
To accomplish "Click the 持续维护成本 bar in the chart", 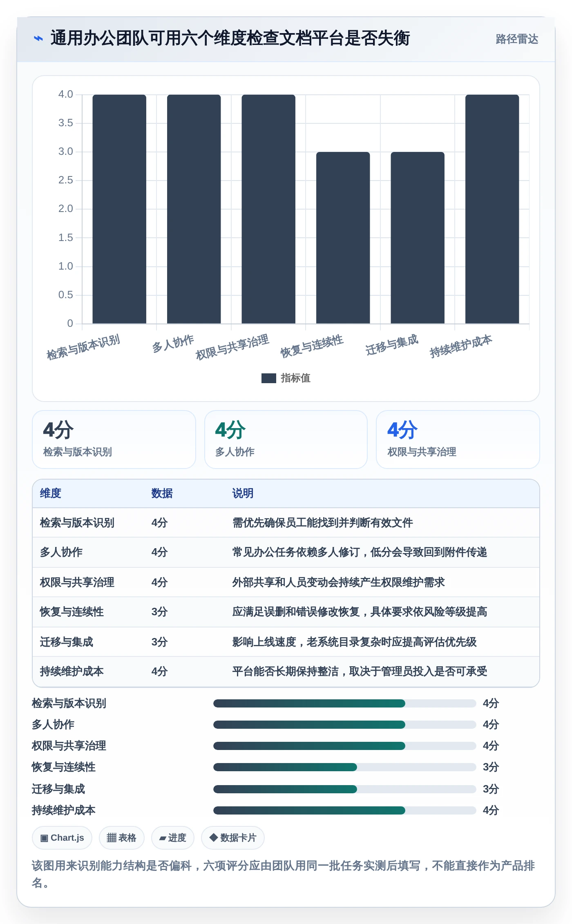I will tap(492, 209).
